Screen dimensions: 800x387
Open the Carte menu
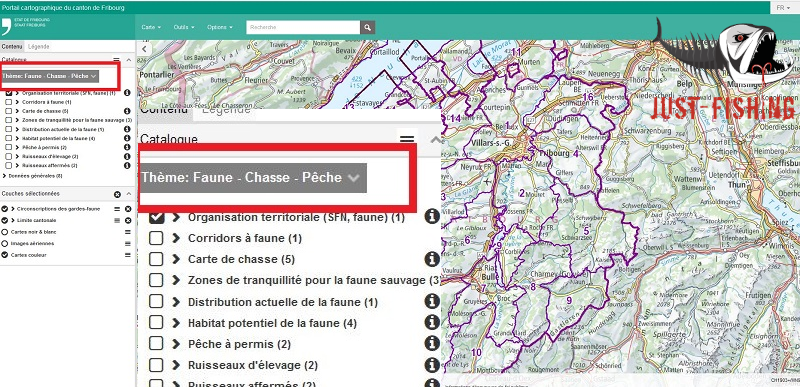pos(151,28)
